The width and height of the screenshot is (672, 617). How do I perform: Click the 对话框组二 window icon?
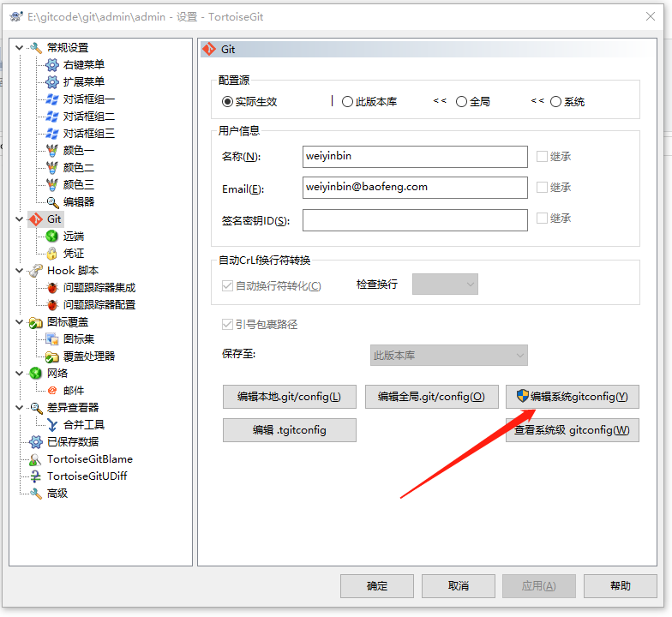click(x=51, y=117)
